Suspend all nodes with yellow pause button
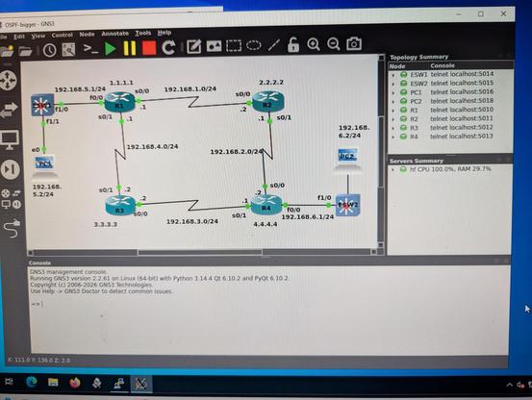This screenshot has width=532, height=400. pyautogui.click(x=130, y=48)
